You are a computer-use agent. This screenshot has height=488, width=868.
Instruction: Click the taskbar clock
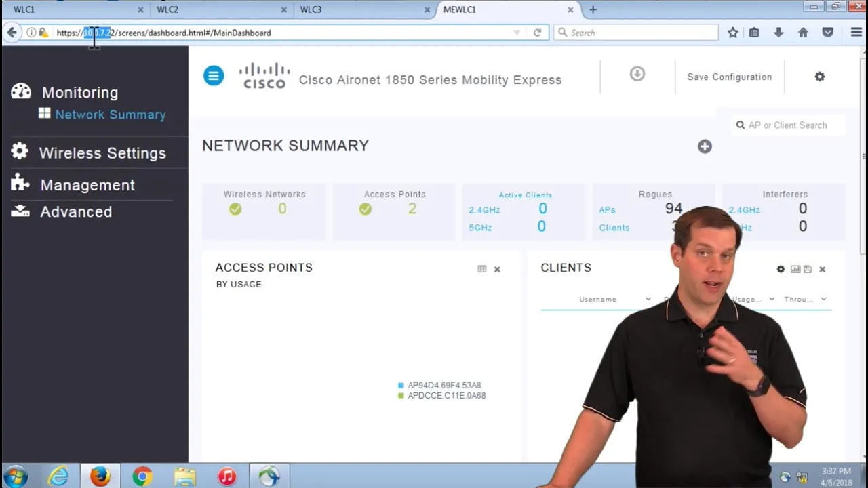click(x=836, y=477)
